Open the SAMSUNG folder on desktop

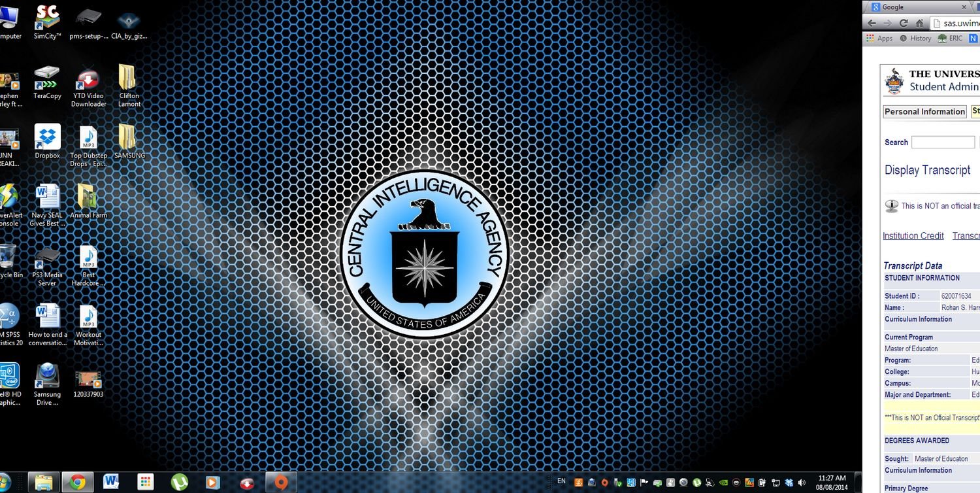point(129,142)
